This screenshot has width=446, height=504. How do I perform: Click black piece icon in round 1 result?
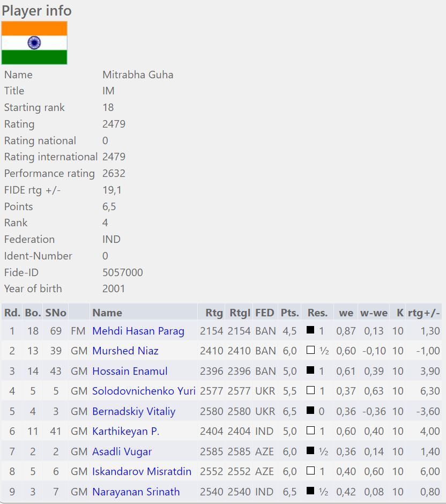pyautogui.click(x=310, y=330)
